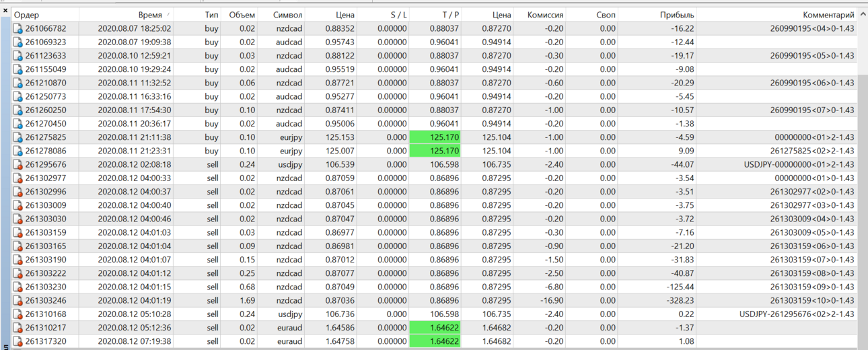This screenshot has height=350, width=868.
Task: Close the terminal panel with the X button
Action: (5, 10)
